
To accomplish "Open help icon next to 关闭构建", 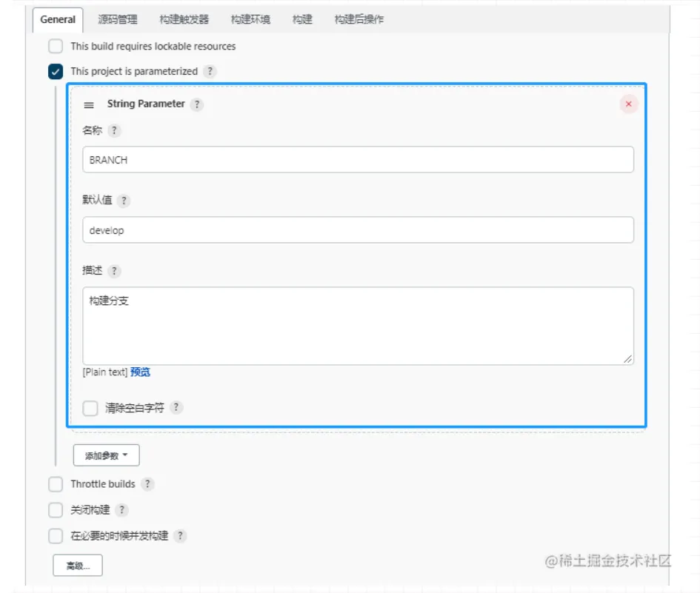I will 122,510.
